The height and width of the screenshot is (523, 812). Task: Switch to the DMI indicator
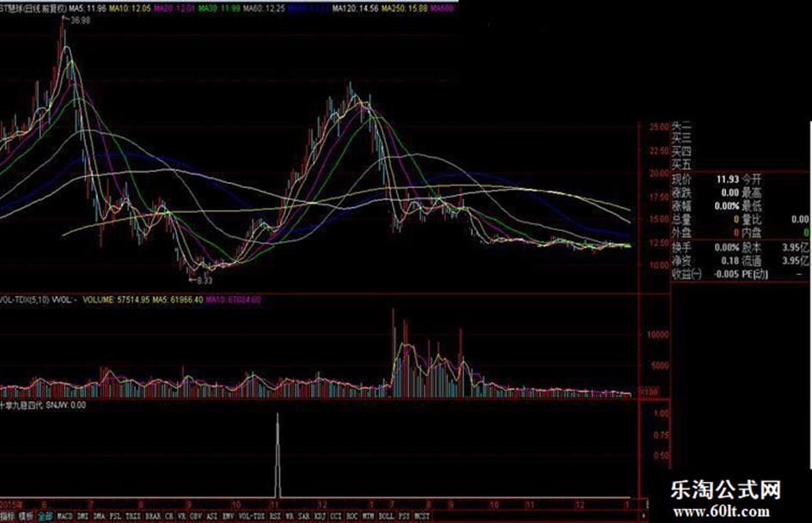[82, 516]
